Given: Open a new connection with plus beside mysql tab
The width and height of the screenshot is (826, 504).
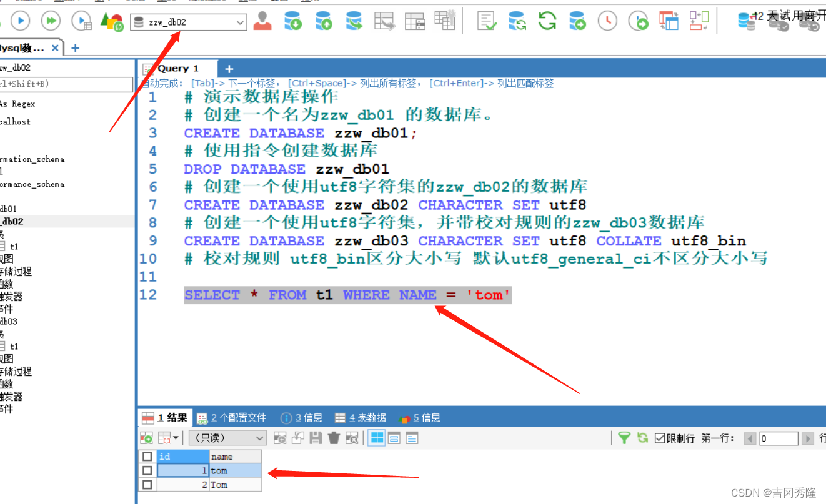Looking at the screenshot, I should click(x=76, y=48).
